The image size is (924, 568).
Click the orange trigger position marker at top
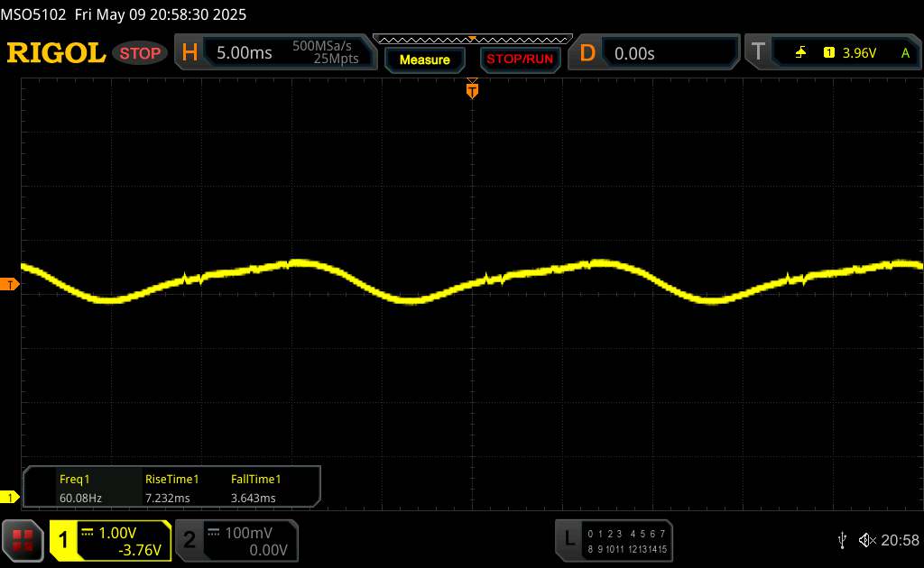click(x=471, y=89)
